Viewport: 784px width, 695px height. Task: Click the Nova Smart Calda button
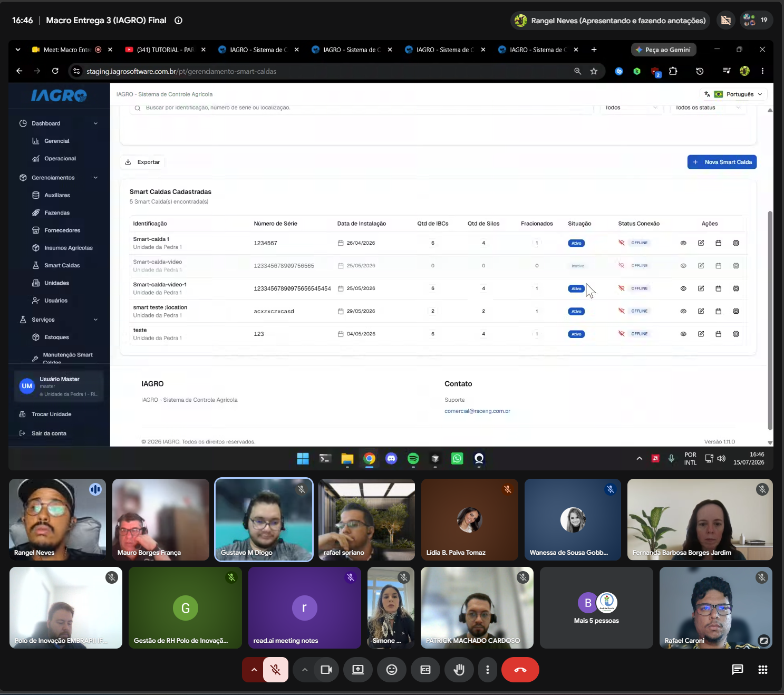tap(722, 162)
